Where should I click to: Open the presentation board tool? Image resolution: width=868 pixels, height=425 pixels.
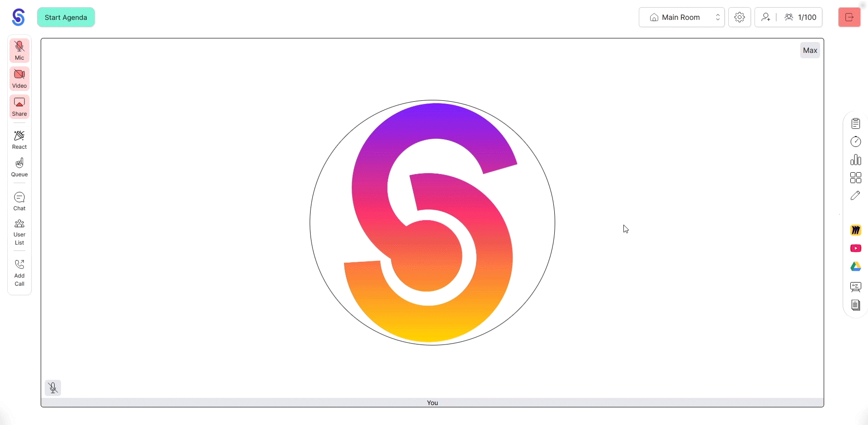[856, 287]
